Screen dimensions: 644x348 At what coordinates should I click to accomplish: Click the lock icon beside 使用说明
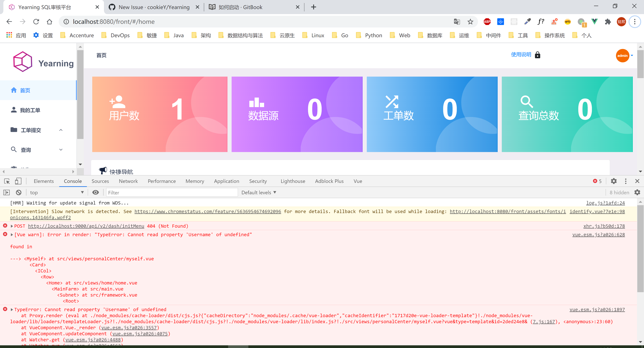click(538, 55)
